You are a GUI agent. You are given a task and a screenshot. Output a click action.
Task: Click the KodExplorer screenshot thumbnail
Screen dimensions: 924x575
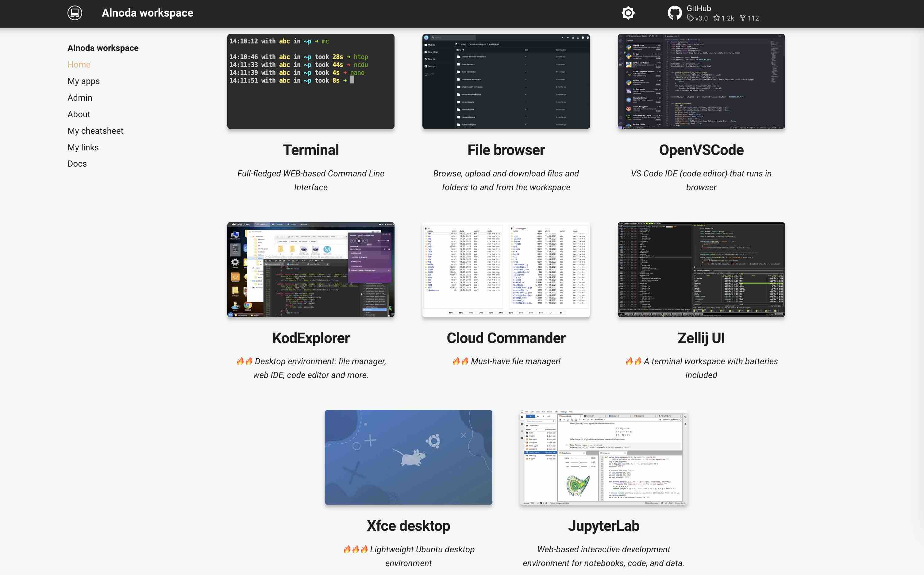coord(311,270)
